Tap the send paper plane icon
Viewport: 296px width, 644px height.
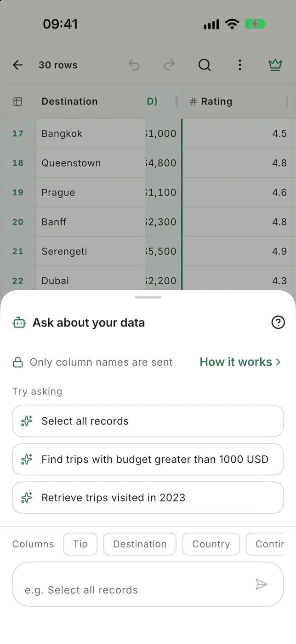coord(261,584)
